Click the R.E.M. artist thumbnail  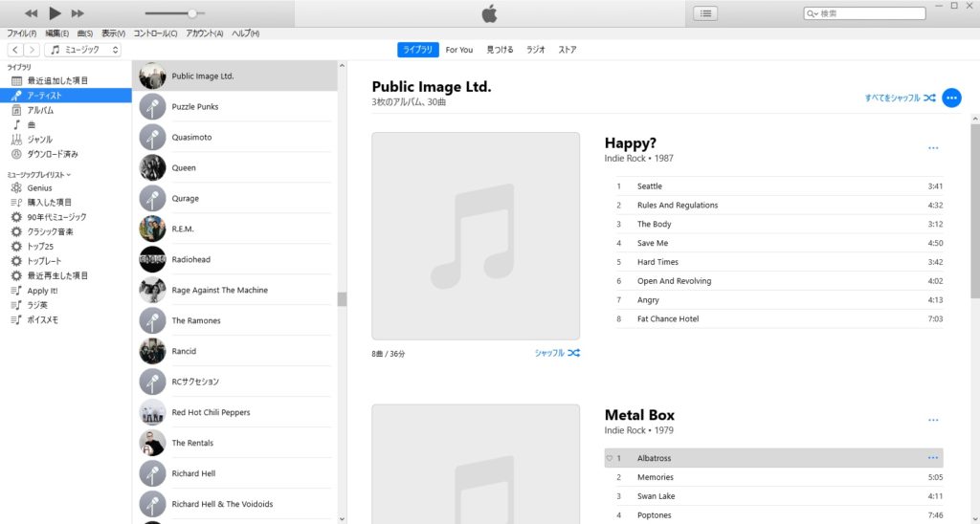click(x=152, y=229)
